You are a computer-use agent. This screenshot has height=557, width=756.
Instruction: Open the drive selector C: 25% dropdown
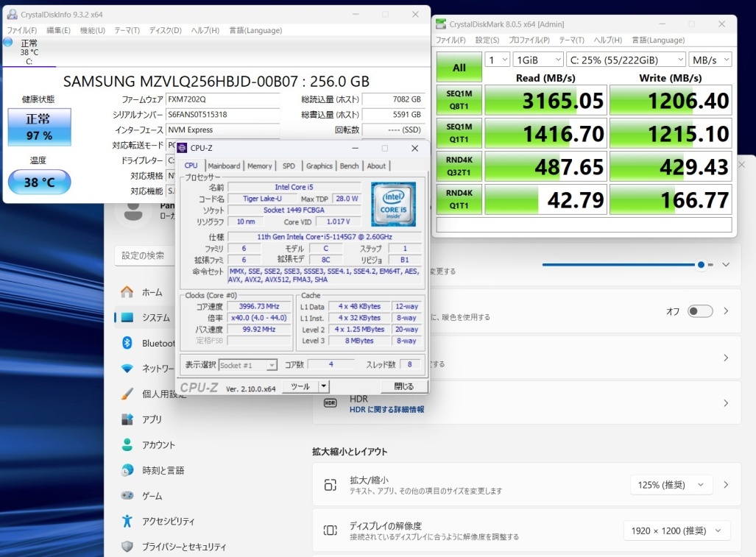tap(626, 60)
